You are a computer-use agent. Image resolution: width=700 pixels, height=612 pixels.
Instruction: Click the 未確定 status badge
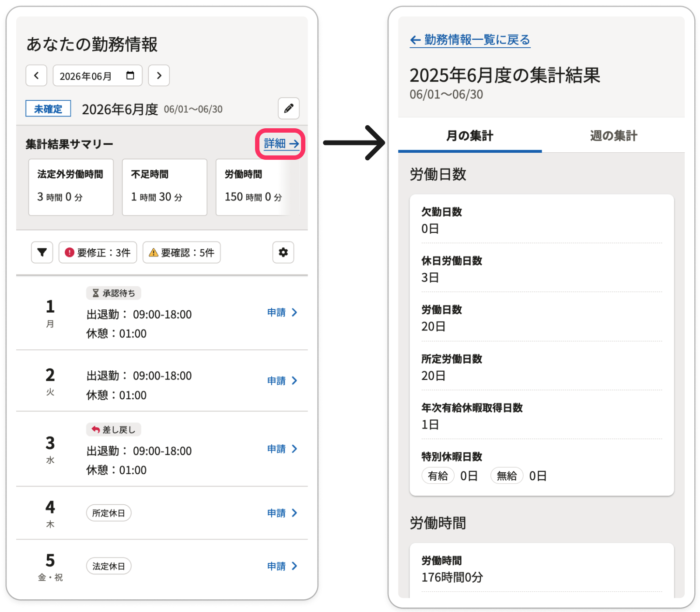click(48, 109)
